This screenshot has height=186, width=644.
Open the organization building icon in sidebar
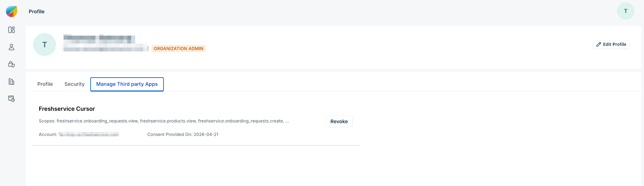click(11, 82)
